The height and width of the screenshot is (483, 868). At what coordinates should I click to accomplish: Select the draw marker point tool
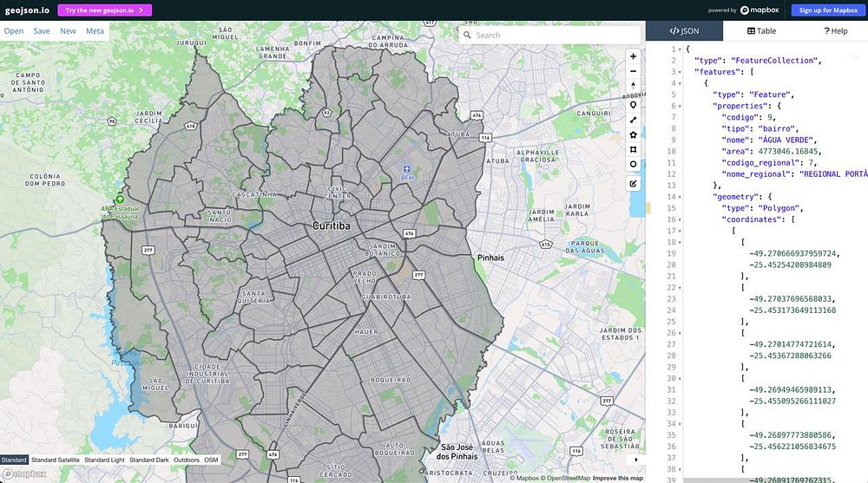click(634, 105)
